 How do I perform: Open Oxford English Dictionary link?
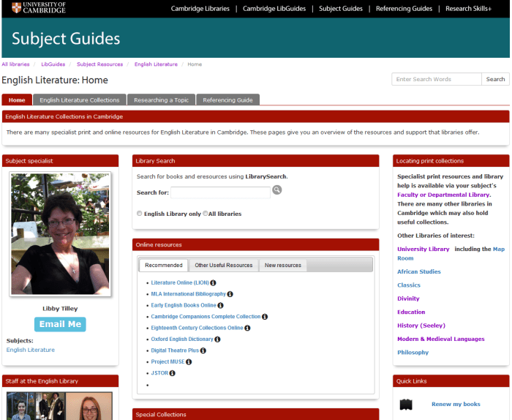pyautogui.click(x=182, y=340)
